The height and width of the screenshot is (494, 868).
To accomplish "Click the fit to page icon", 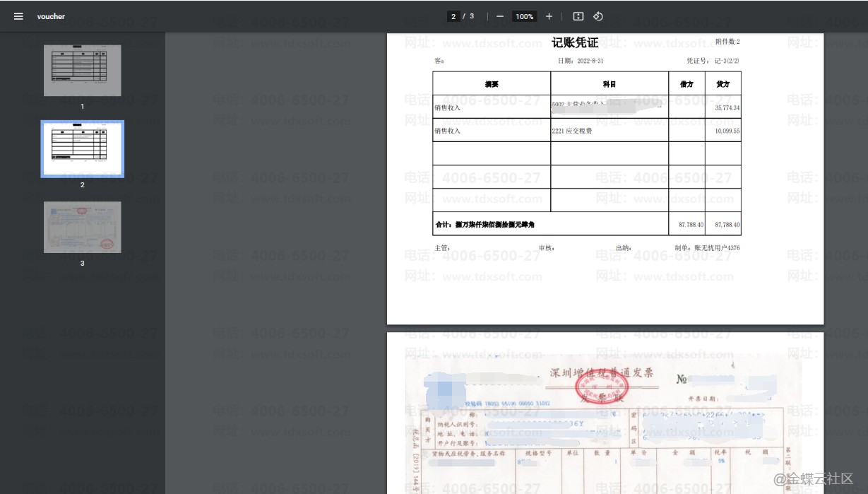I will click(578, 16).
